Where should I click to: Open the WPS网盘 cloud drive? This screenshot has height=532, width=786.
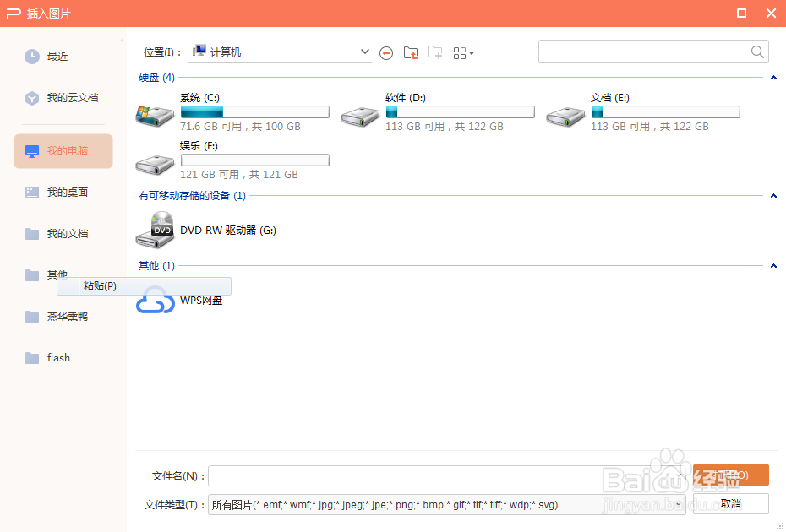point(201,301)
